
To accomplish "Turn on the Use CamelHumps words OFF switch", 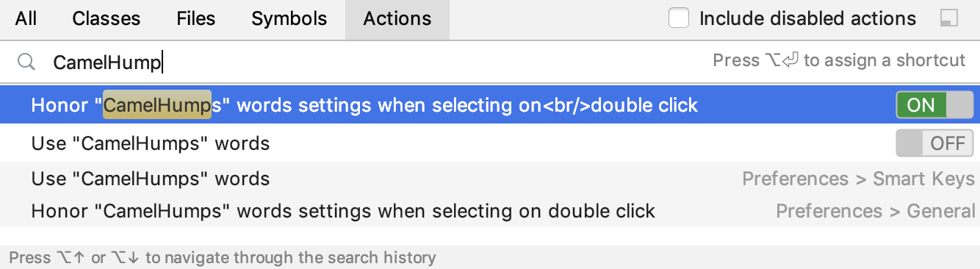I will point(934,143).
